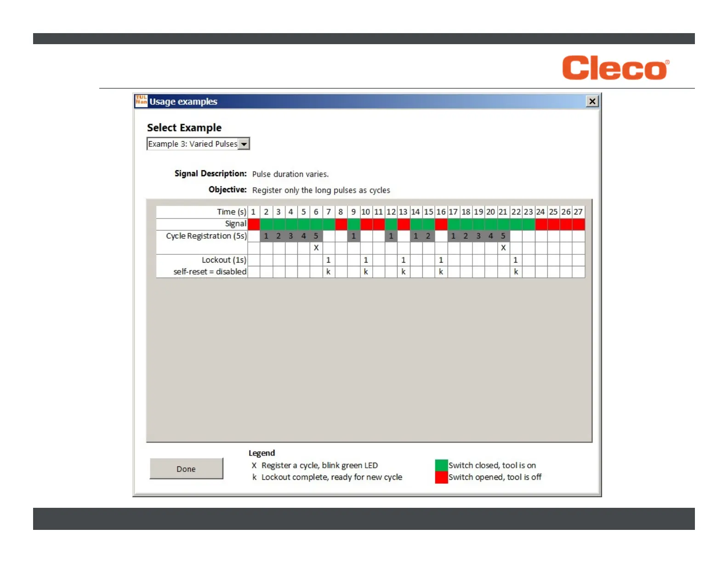Click the red 'Switch opened' legend swatch

point(441,477)
